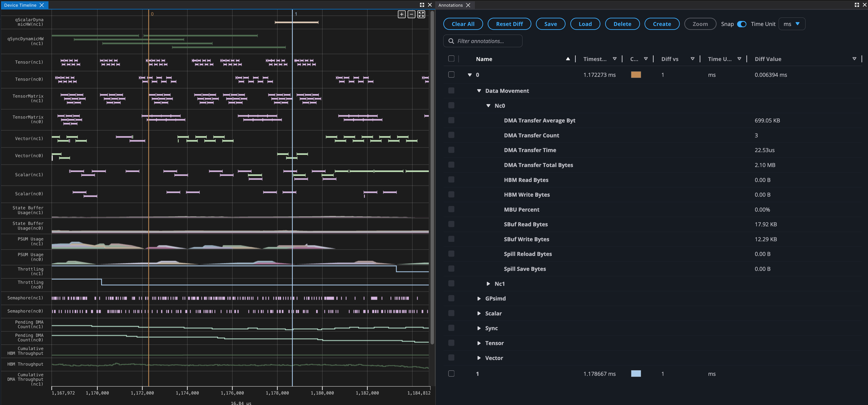Image resolution: width=868 pixels, height=405 pixels.
Task: Toggle the Snap switch
Action: 742,24
